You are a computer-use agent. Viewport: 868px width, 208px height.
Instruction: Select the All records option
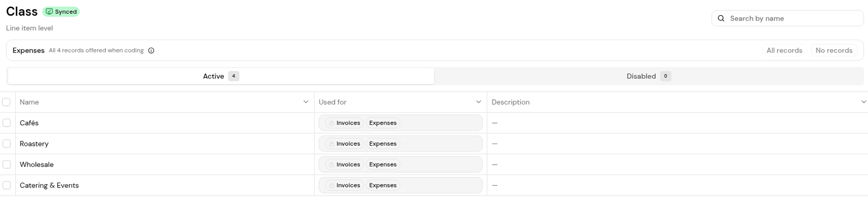pos(784,50)
